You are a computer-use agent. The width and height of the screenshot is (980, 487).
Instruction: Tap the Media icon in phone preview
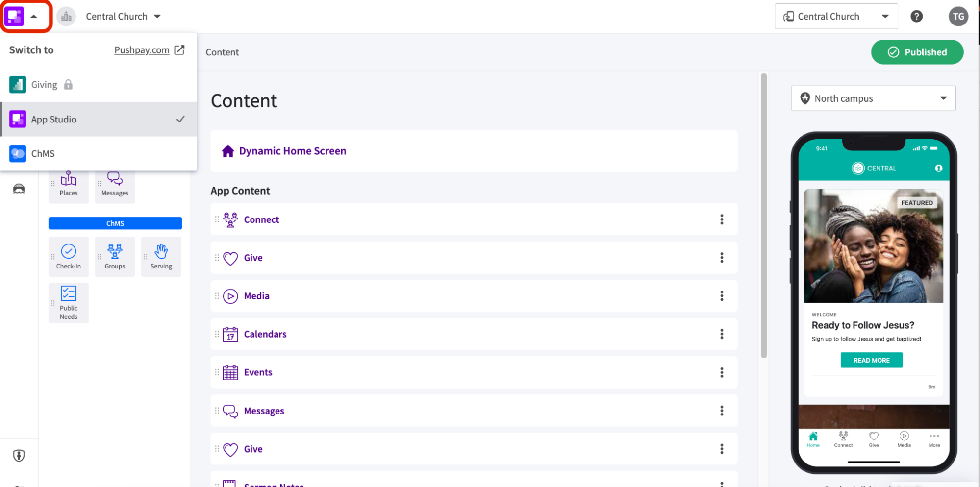904,438
